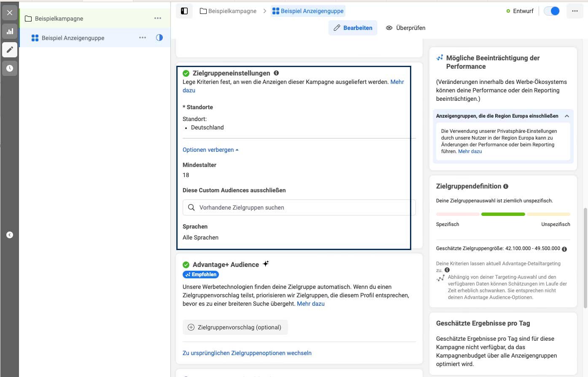This screenshot has width=588, height=377.
Task: Toggle the blue switch in the top right
Action: (x=552, y=11)
